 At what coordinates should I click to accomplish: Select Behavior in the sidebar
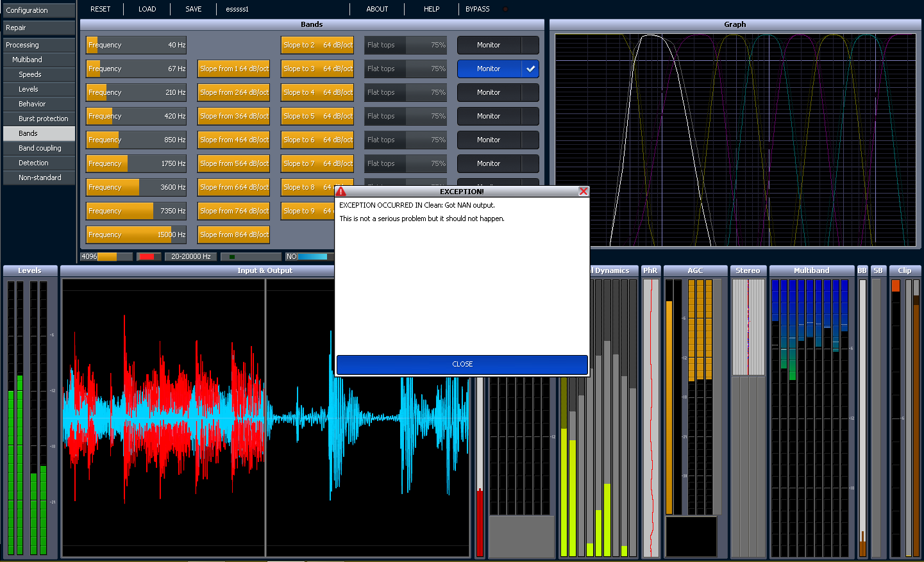(39, 104)
